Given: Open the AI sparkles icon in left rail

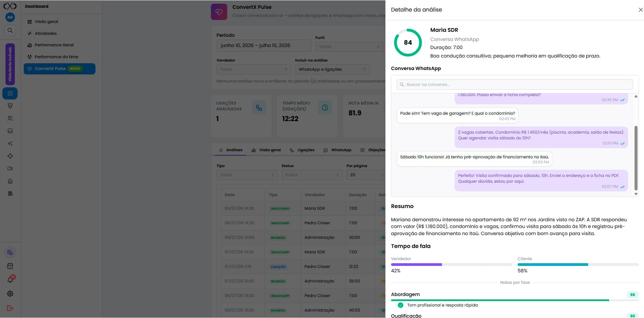Looking at the screenshot, I should [x=10, y=143].
